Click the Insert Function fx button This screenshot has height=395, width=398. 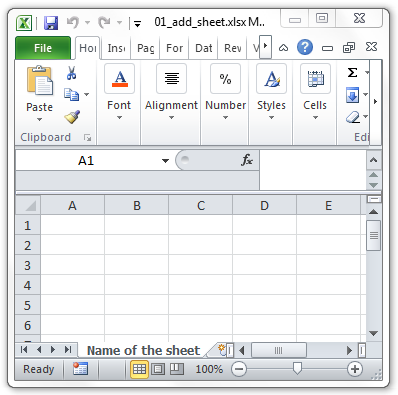pos(247,160)
